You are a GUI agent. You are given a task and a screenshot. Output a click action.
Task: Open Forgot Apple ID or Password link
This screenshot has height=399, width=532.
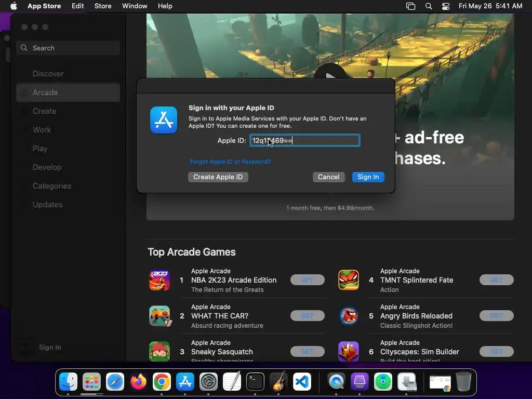click(x=230, y=162)
